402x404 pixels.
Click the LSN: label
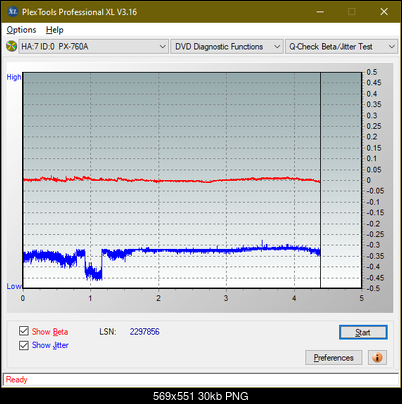(108, 332)
